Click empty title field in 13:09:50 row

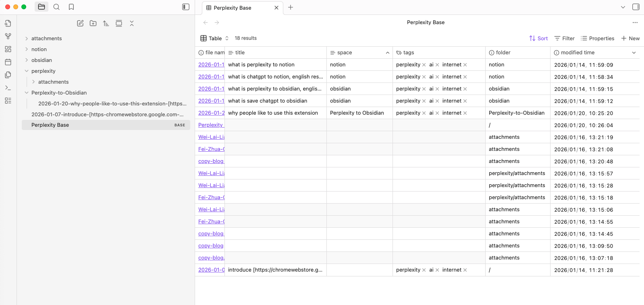276,245
